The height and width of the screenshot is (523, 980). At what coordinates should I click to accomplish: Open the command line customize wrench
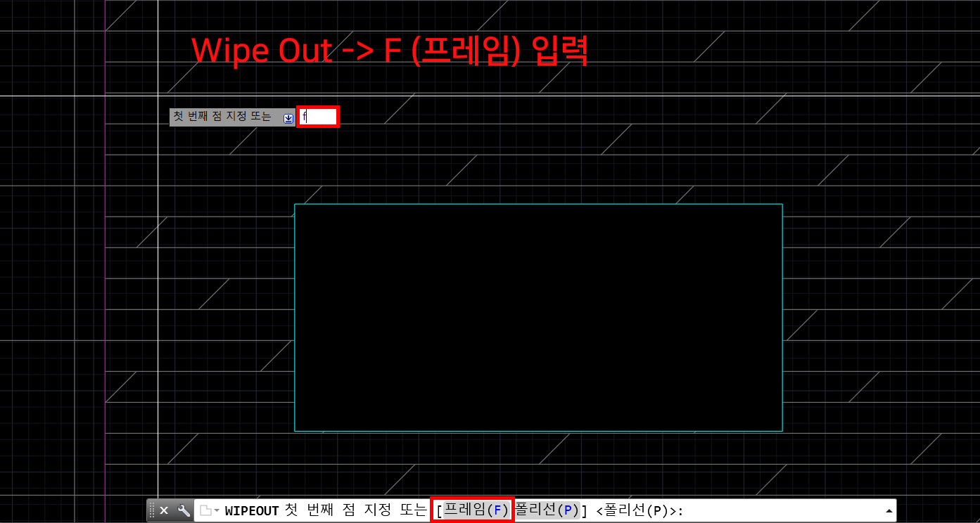point(184,510)
